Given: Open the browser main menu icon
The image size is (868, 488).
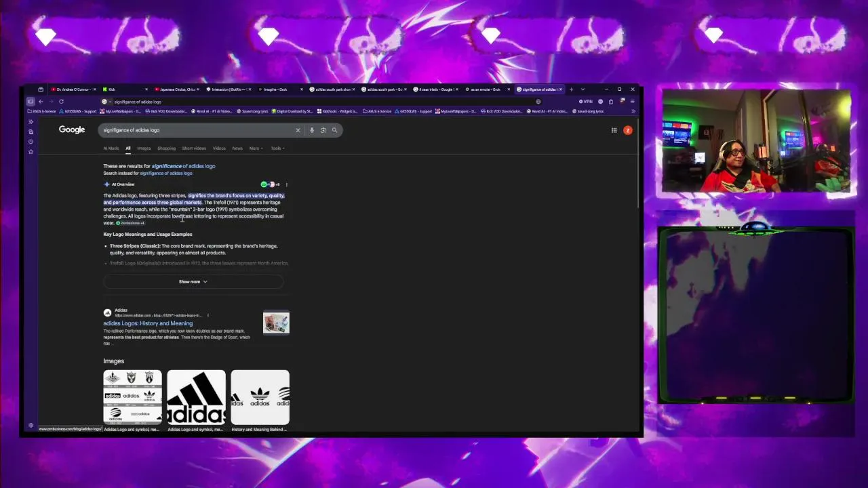Looking at the screenshot, I should click(633, 102).
